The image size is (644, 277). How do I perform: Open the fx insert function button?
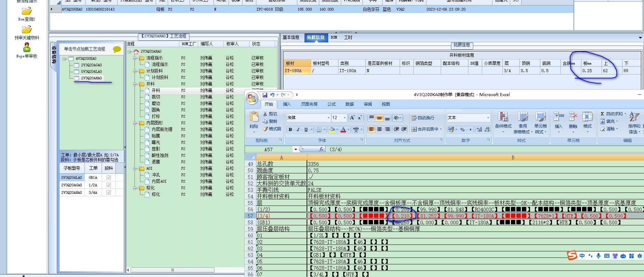click(321, 149)
